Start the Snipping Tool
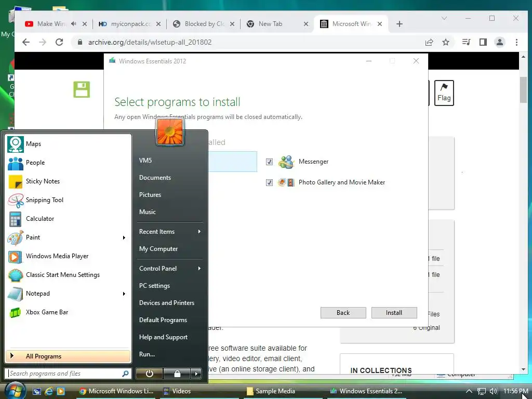The width and height of the screenshot is (532, 399). 68,200
